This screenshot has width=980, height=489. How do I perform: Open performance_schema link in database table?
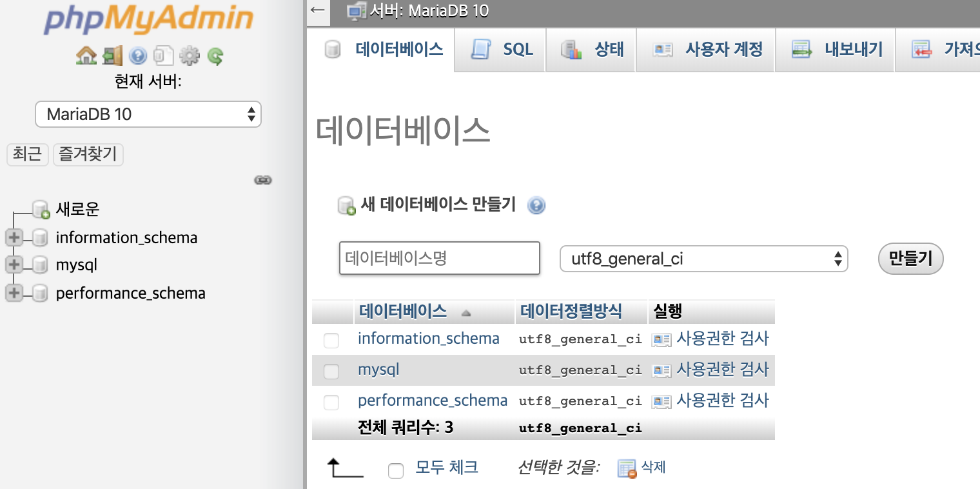click(x=433, y=401)
